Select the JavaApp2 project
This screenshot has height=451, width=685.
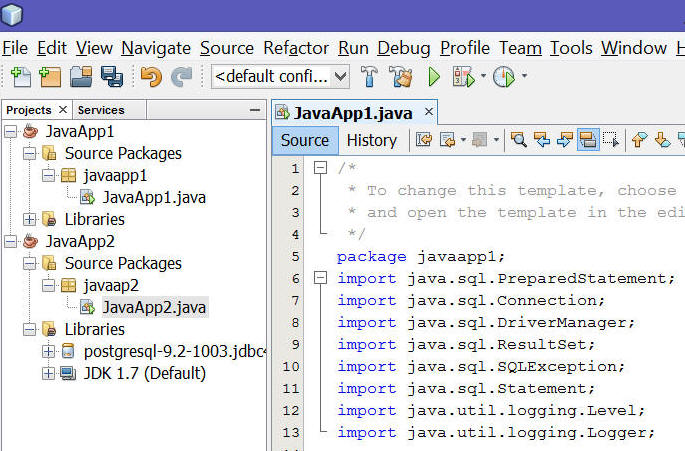(80, 241)
